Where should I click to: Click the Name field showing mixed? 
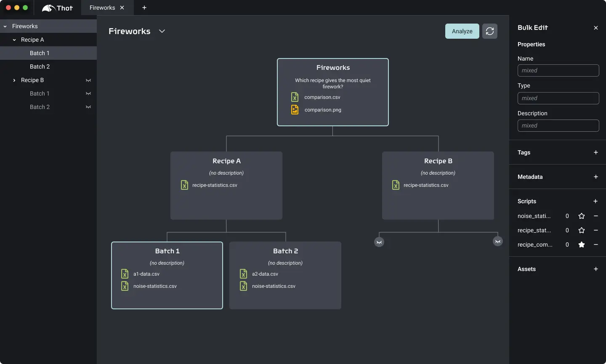point(558,70)
